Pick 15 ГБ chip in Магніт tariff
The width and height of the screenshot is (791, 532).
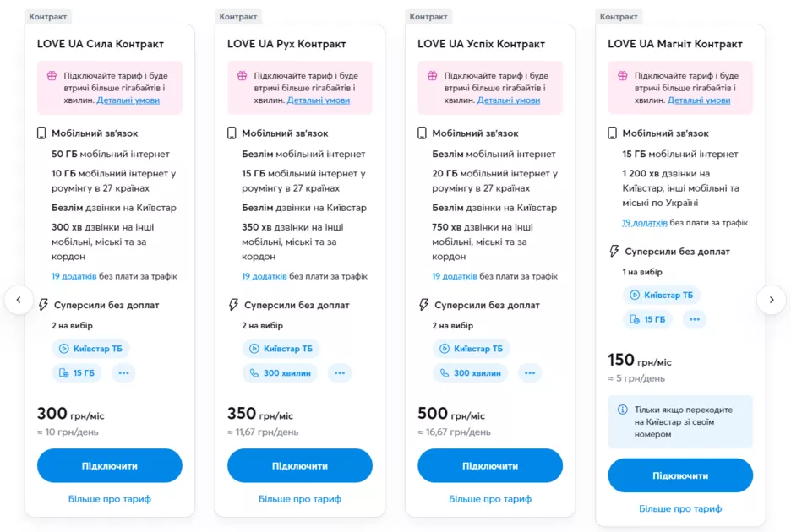[646, 319]
